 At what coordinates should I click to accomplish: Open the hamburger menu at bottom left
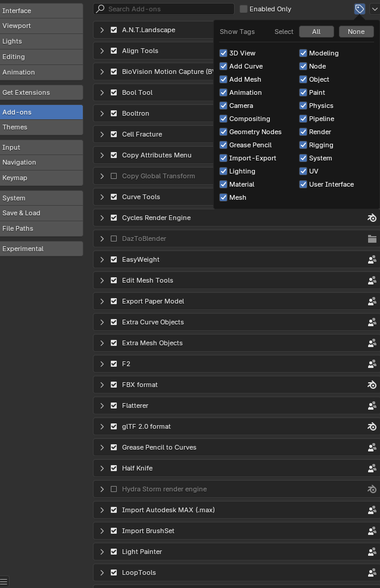coord(4,582)
